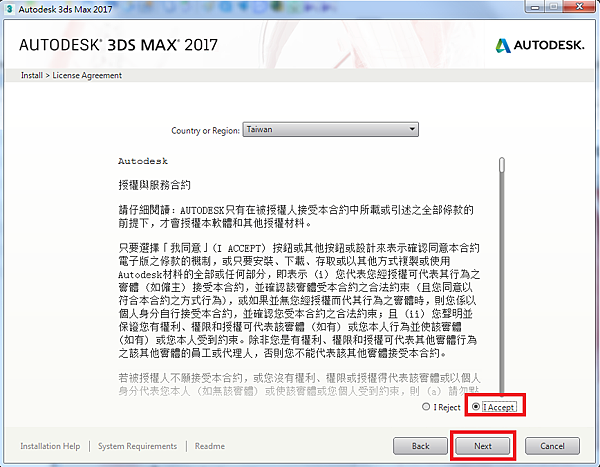Open the System Requirements link
Screen dimensions: 600x467
pos(137,446)
